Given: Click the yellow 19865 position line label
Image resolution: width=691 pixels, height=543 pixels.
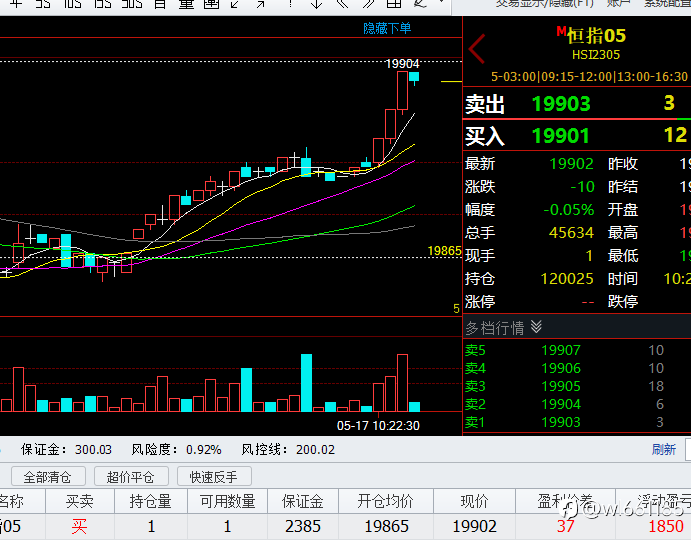Looking at the screenshot, I should click(444, 251).
